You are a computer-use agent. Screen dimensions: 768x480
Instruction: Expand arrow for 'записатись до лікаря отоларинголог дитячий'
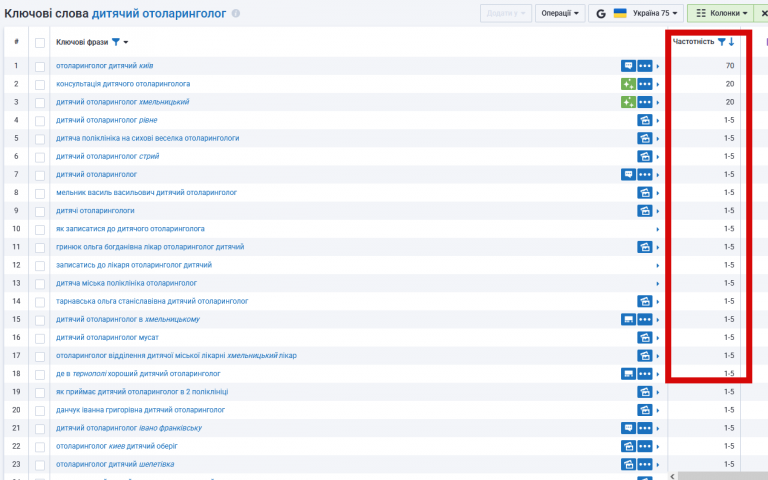(658, 265)
